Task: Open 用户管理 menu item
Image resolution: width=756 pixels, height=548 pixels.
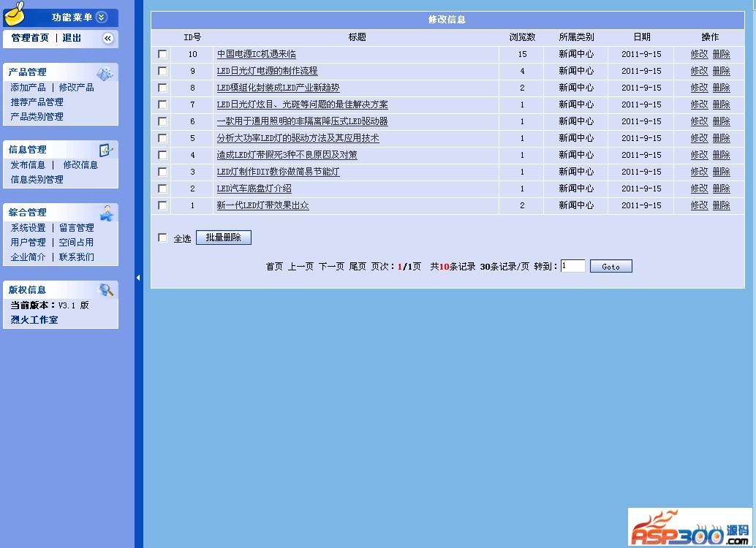Action: click(x=28, y=242)
